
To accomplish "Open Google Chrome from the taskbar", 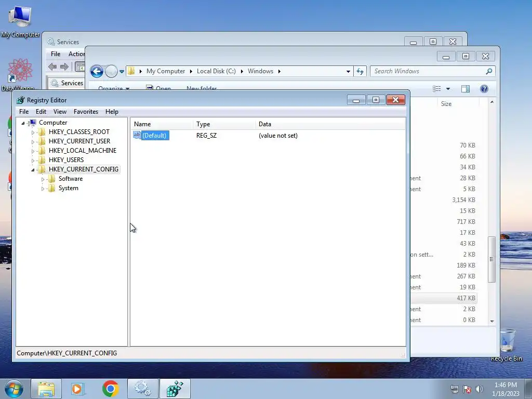I will click(110, 389).
